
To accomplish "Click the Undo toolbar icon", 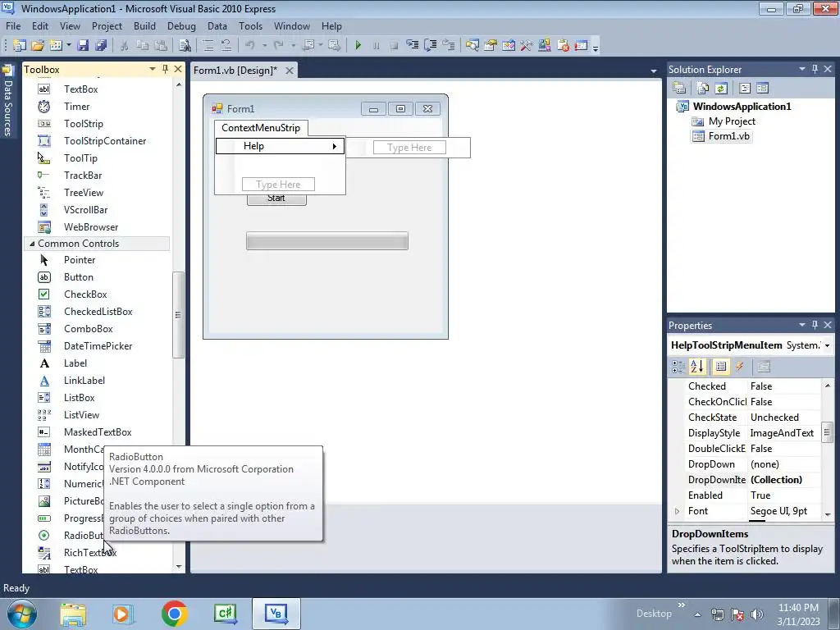I will [249, 46].
